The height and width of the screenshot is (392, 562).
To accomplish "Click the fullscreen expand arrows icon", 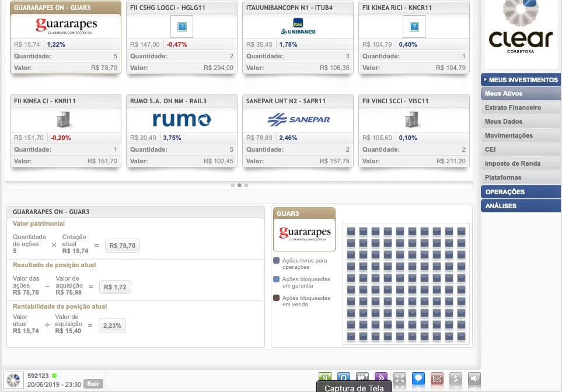I will point(399,379).
